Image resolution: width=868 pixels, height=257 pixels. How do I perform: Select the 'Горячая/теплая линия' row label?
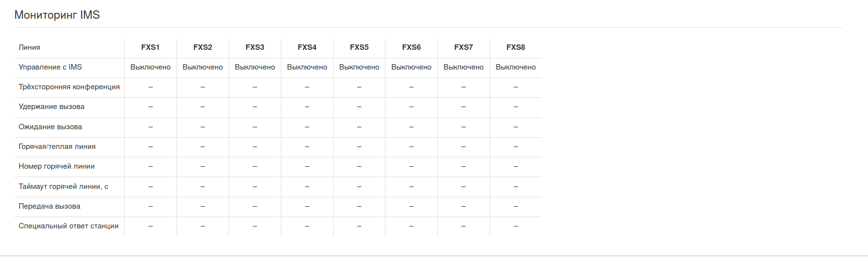pyautogui.click(x=57, y=147)
